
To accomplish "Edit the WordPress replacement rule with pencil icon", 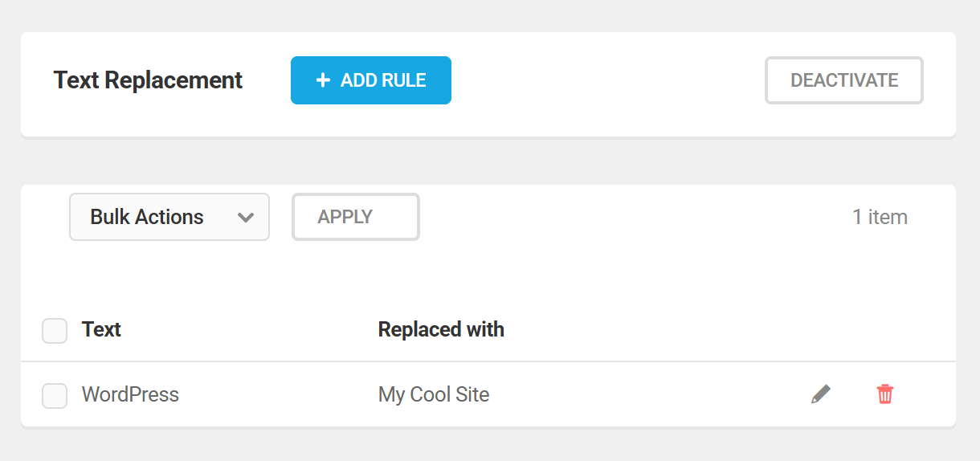I will (820, 394).
